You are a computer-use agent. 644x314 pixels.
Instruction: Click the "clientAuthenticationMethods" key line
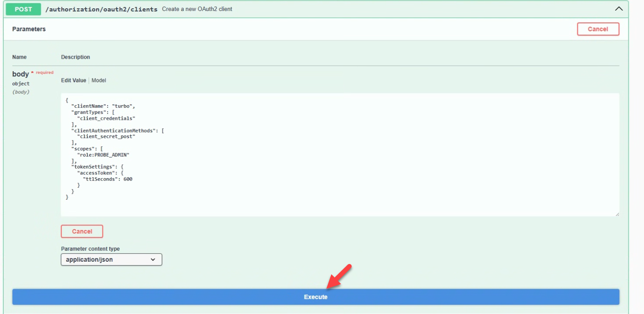pyautogui.click(x=118, y=130)
